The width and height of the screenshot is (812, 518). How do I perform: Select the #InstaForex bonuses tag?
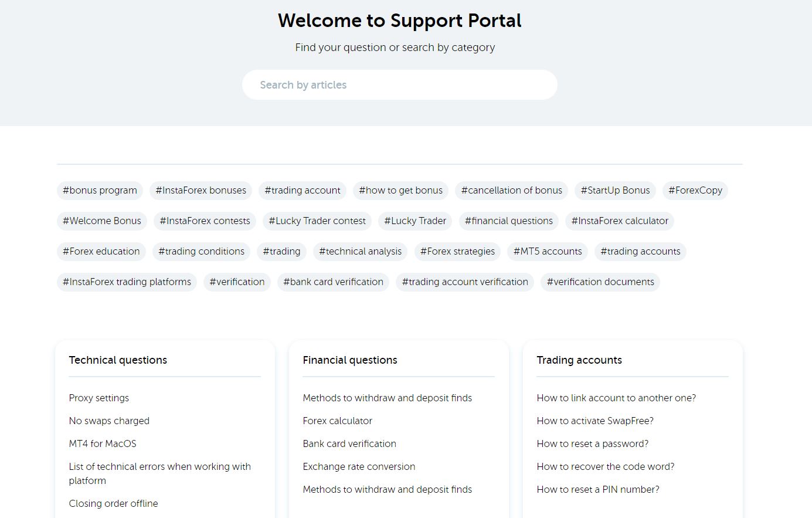coord(201,191)
